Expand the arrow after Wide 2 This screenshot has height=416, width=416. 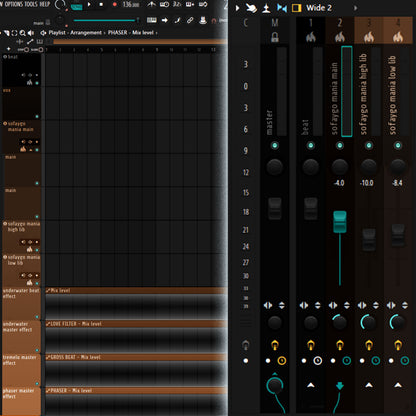tap(355, 8)
